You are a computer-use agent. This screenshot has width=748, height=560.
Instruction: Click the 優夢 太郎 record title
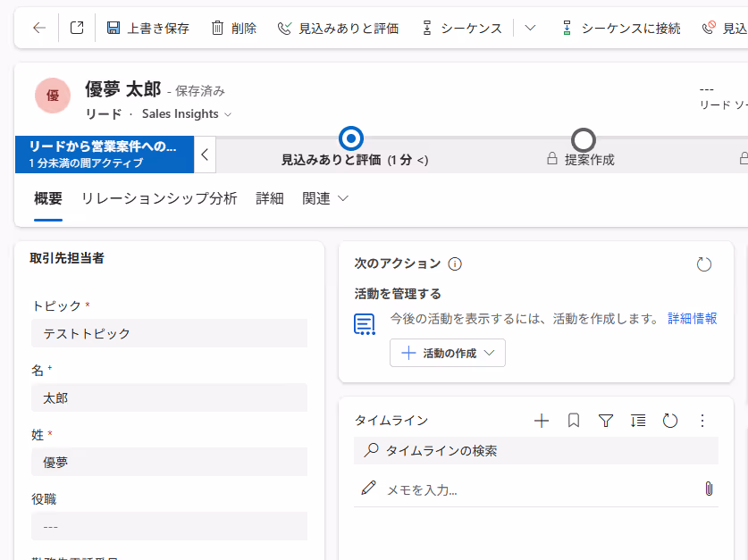[x=123, y=89]
